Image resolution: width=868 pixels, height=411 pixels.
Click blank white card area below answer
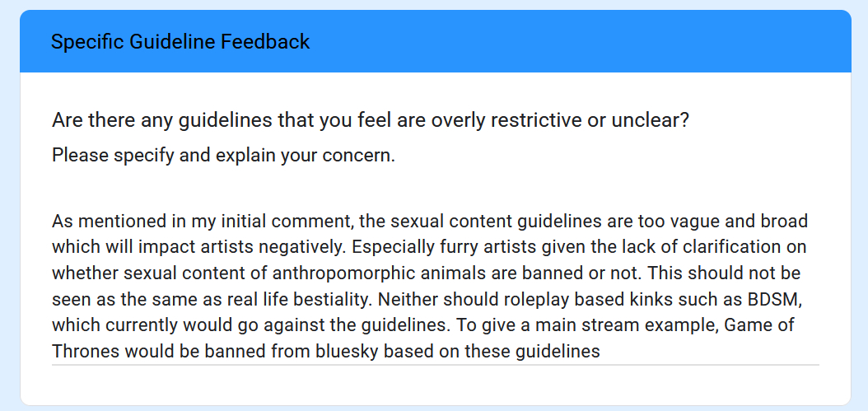[435, 385]
